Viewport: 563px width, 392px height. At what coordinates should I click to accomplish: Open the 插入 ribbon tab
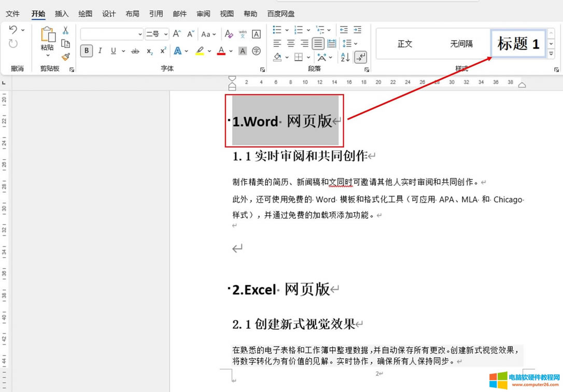62,13
